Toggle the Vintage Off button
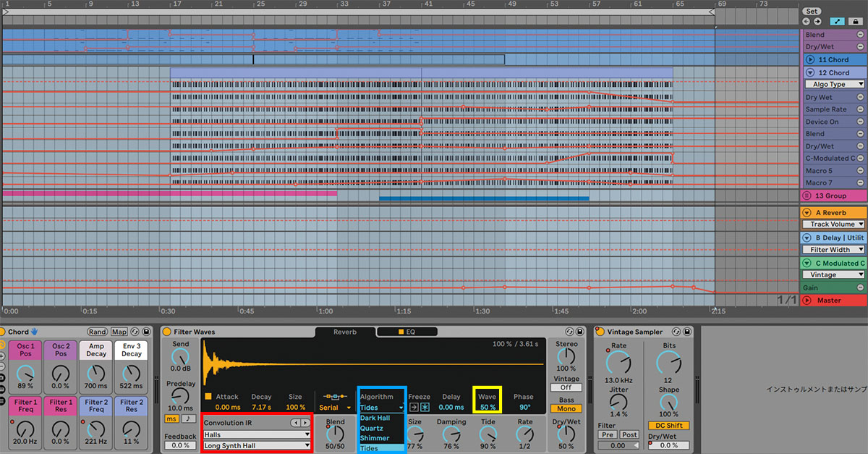 point(566,387)
